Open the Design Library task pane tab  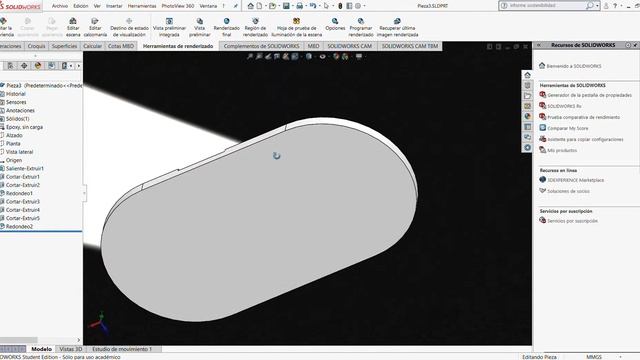pyautogui.click(x=527, y=85)
